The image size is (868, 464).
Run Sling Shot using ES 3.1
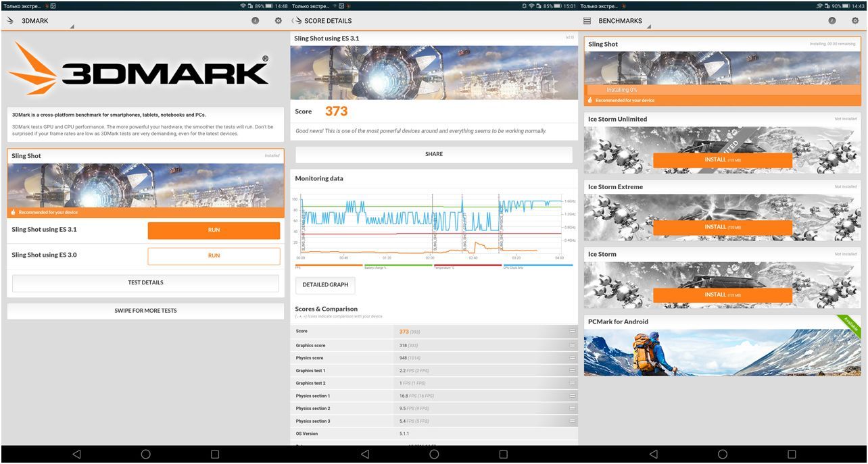tap(214, 230)
